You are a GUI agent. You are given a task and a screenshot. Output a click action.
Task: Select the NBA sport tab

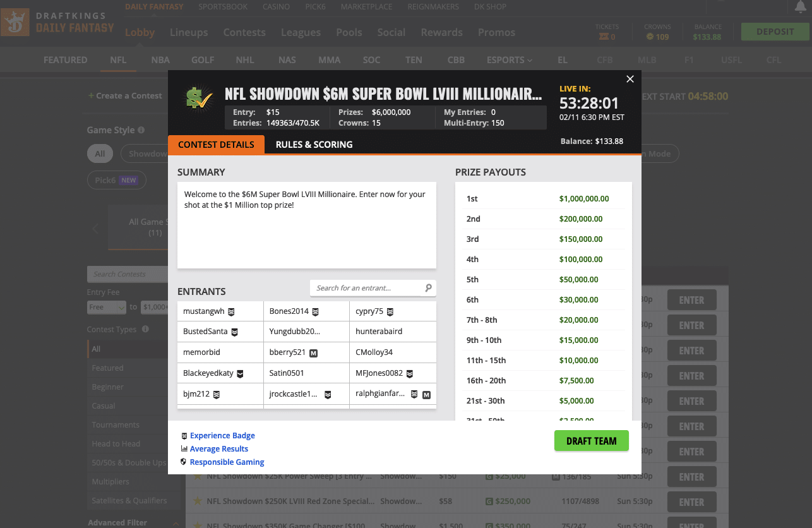160,60
